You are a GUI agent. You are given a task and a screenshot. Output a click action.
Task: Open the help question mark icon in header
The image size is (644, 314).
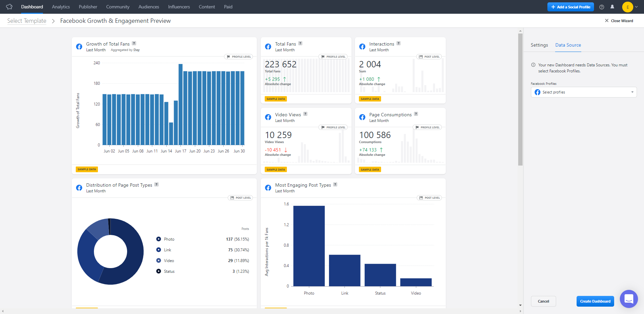[x=602, y=7]
